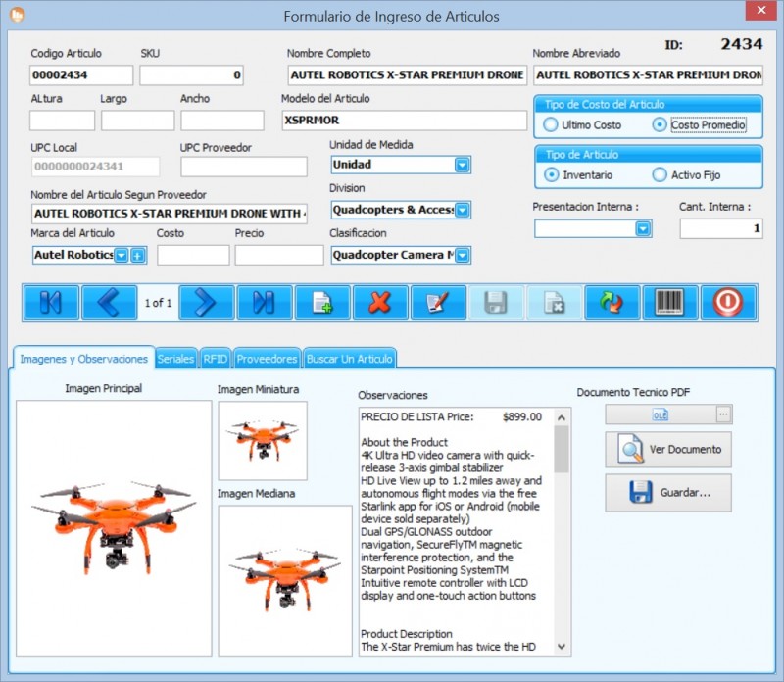Click the previous record arrow
Viewport: 784px width, 682px height.
click(109, 303)
